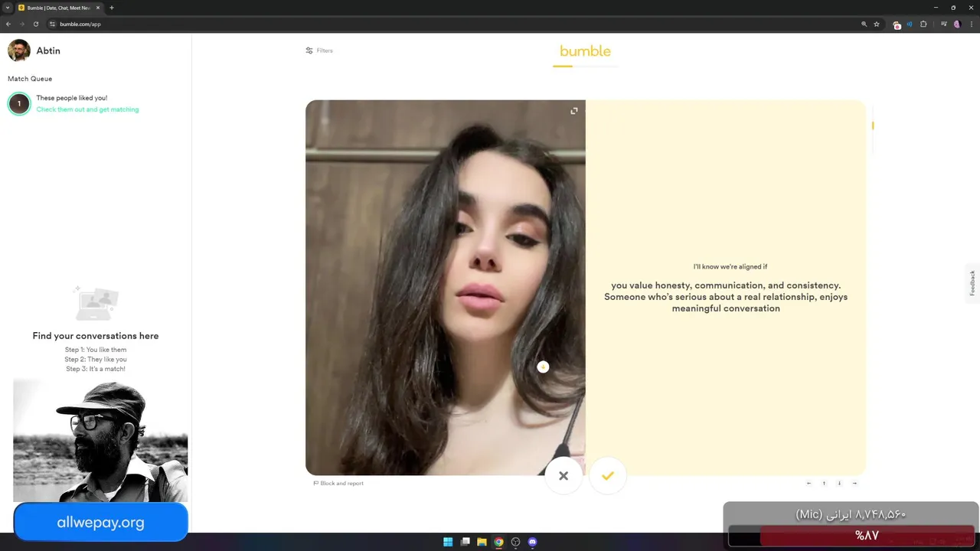The width and height of the screenshot is (980, 551).
Task: Click the black-and-white portrait photo in sidebar
Action: coord(100,441)
